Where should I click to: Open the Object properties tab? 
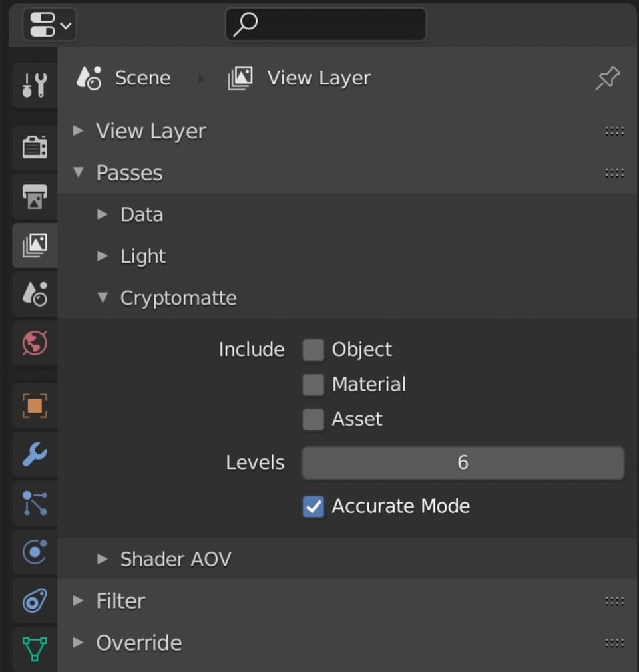pyautogui.click(x=34, y=406)
